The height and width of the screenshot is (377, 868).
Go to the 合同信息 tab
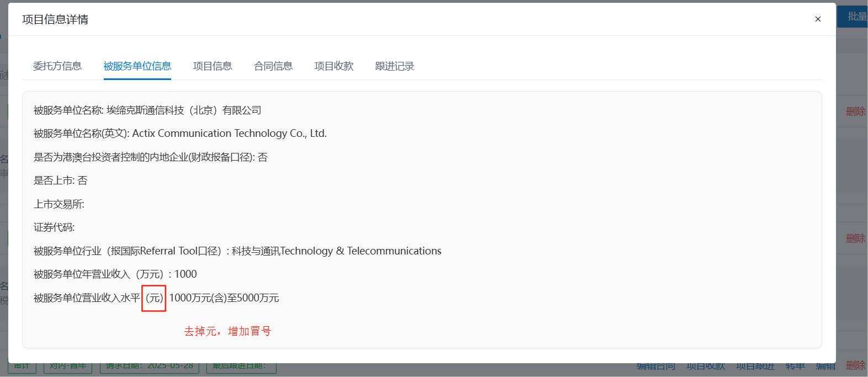point(273,66)
